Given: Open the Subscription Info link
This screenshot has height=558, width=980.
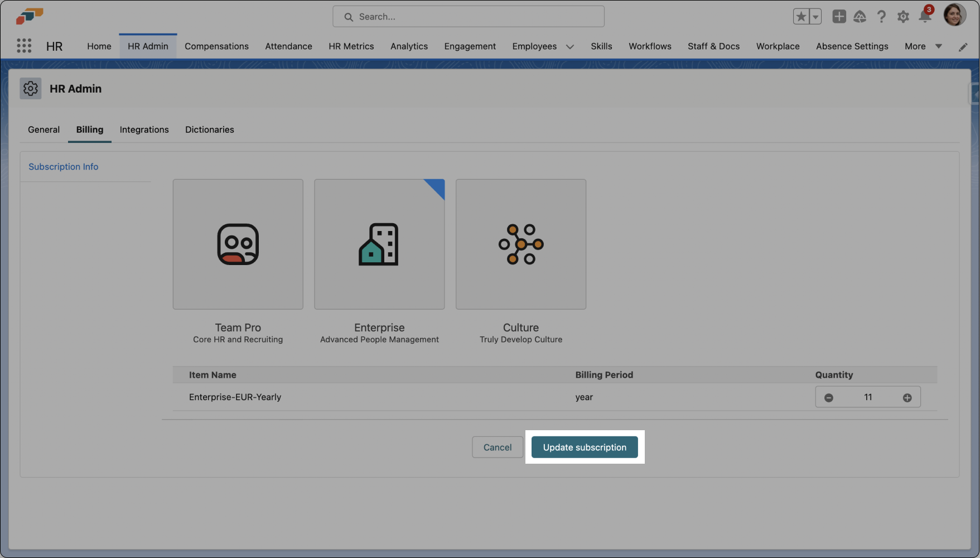Looking at the screenshot, I should pos(64,167).
